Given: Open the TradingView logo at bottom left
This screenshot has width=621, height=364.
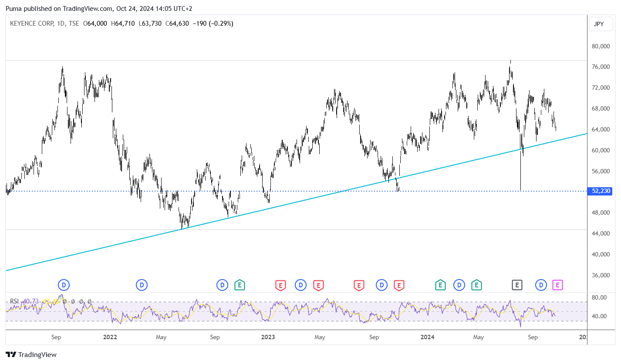Looking at the screenshot, I should [x=31, y=355].
